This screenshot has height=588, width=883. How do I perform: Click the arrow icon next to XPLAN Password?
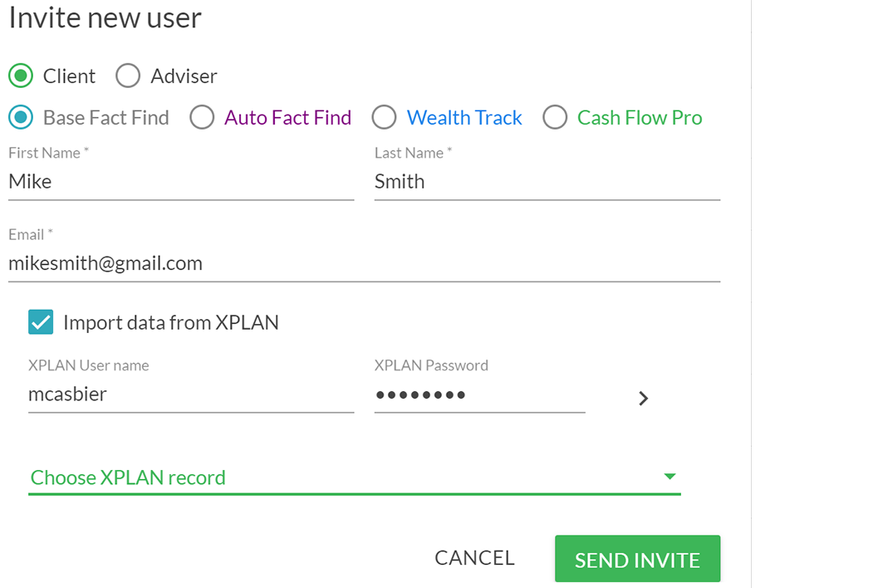(x=643, y=398)
